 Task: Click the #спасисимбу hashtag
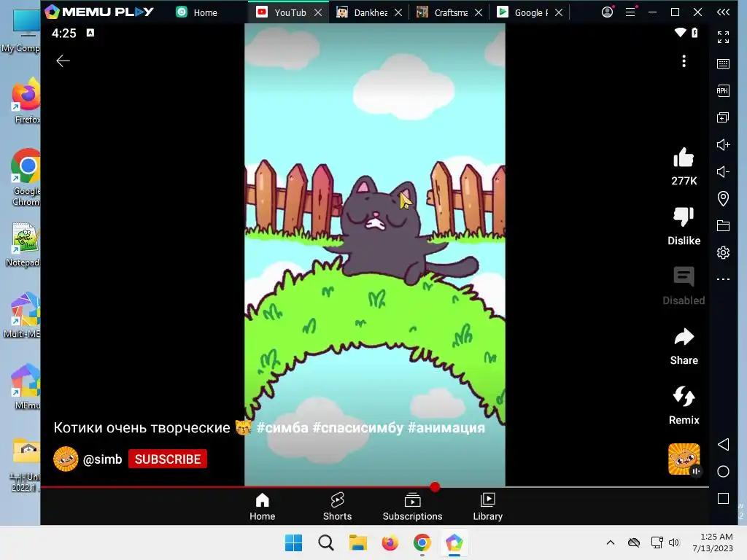tap(357, 427)
